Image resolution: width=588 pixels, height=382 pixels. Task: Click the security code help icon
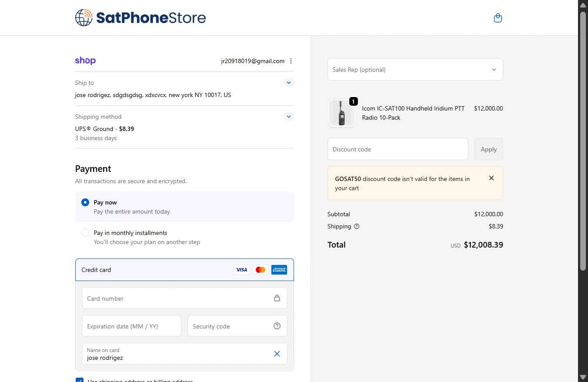(277, 326)
